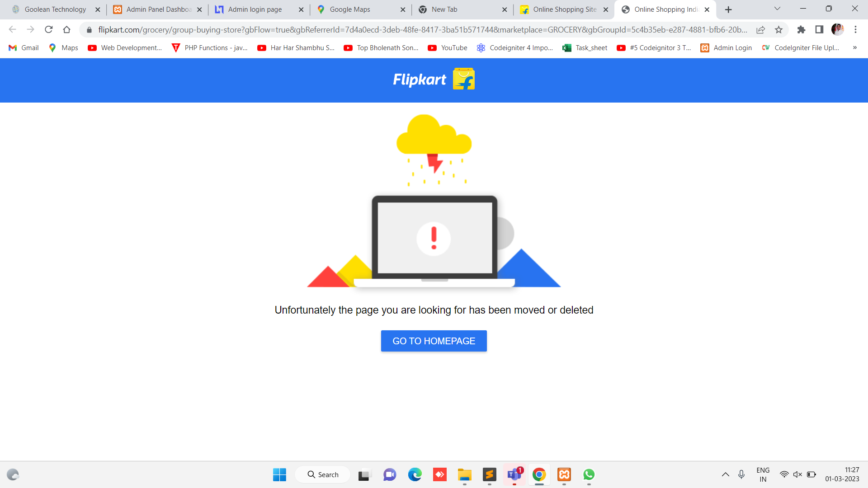Click the GO TO HOMEPAGE button
The image size is (868, 488).
tap(434, 341)
